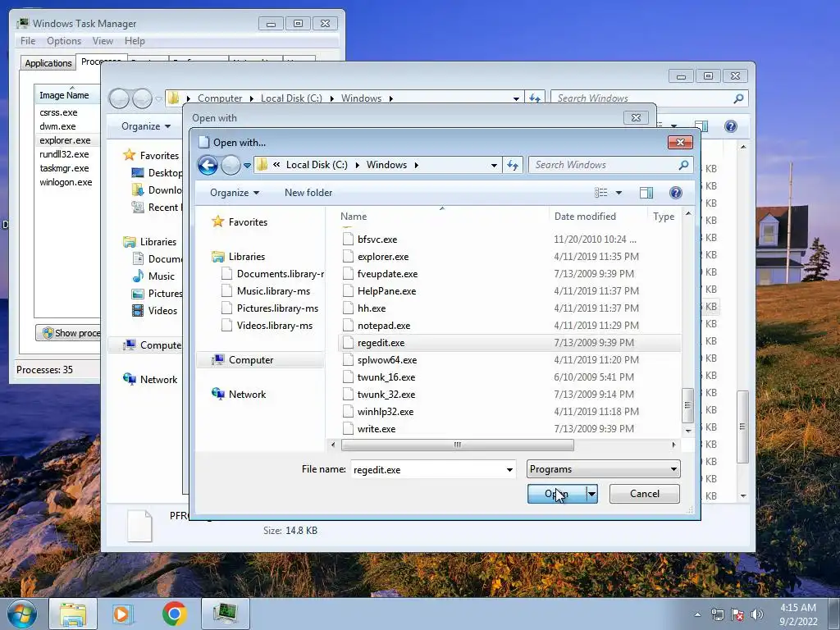
Task: Expand the Windows breadcrumb arrow in dialog path
Action: (x=416, y=165)
